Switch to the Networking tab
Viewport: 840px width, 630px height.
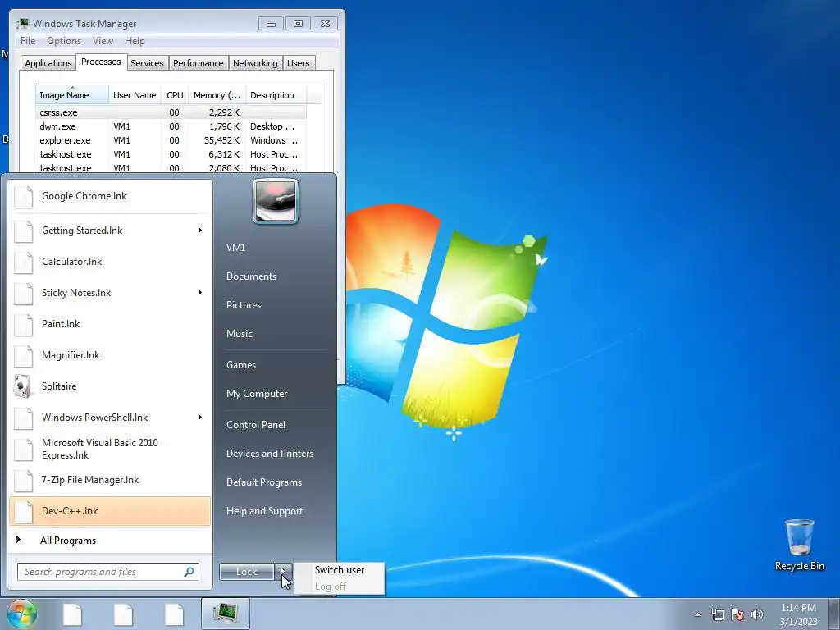pyautogui.click(x=255, y=63)
